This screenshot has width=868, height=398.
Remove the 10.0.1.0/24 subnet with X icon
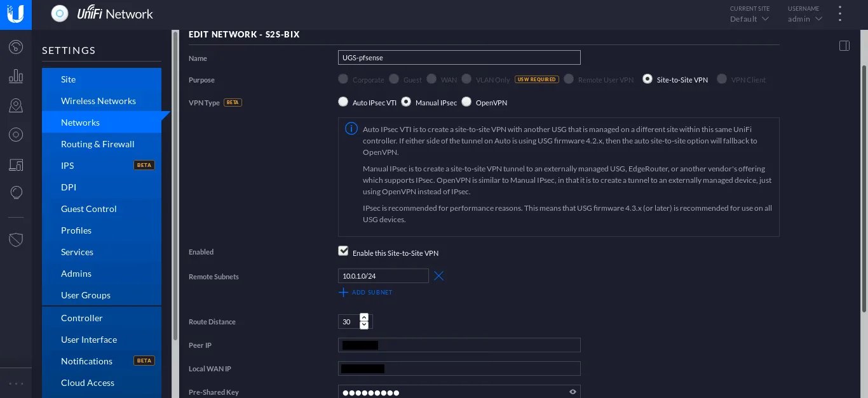click(438, 275)
